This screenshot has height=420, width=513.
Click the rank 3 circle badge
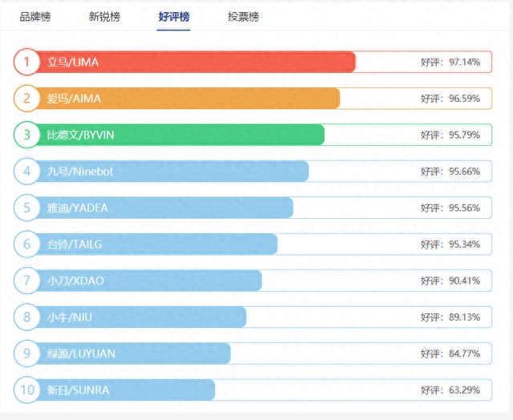pos(26,135)
